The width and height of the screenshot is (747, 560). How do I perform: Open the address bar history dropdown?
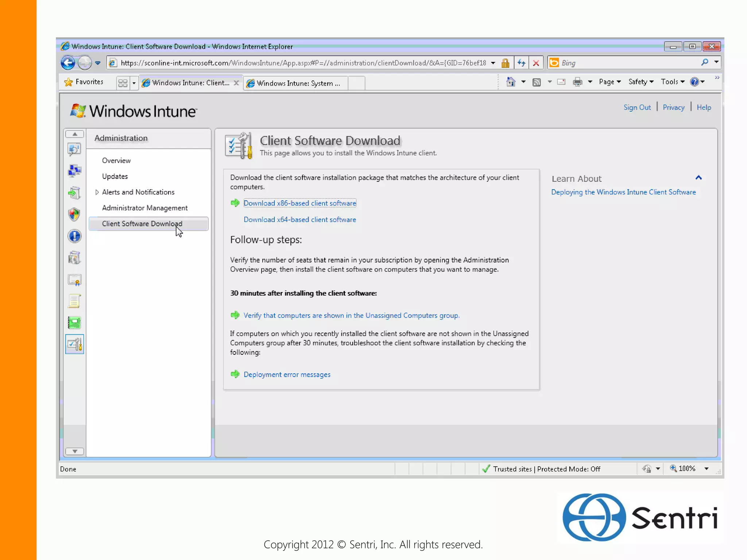(x=493, y=63)
